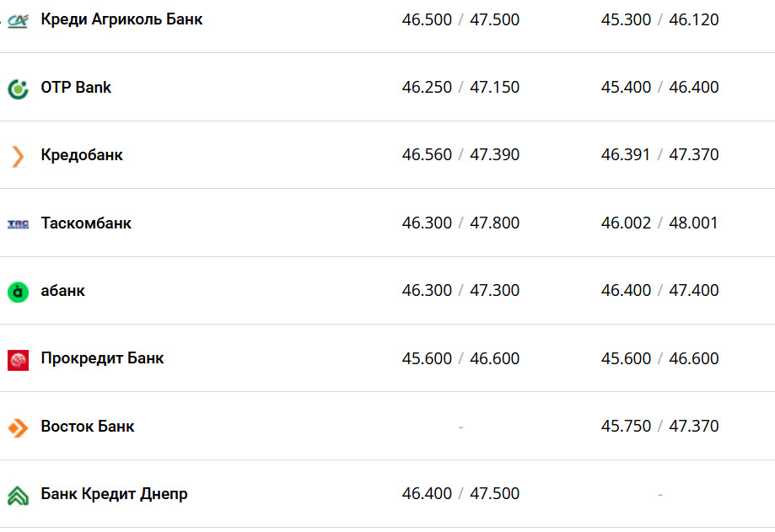The image size is (775, 532).
Task: Select the абанк bank name
Action: (62, 291)
